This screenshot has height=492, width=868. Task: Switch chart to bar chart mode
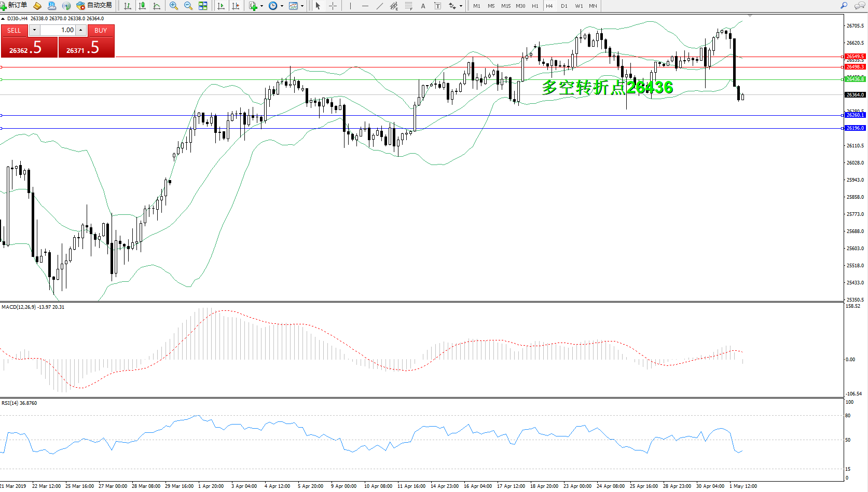(128, 6)
